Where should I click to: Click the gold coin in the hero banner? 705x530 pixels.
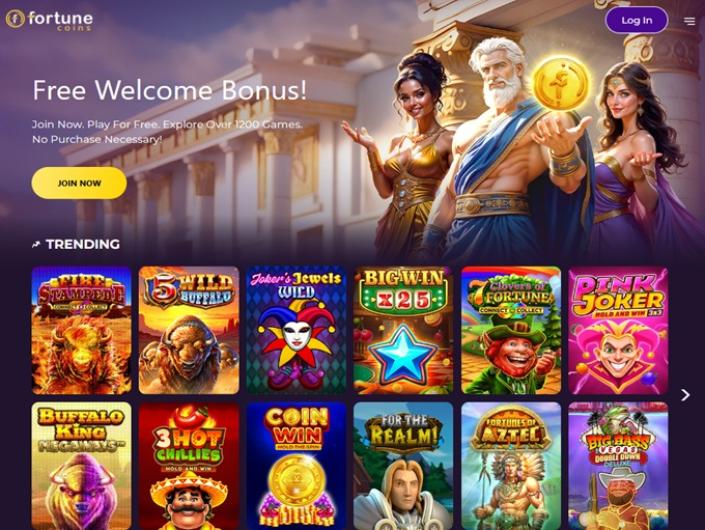coord(561,84)
